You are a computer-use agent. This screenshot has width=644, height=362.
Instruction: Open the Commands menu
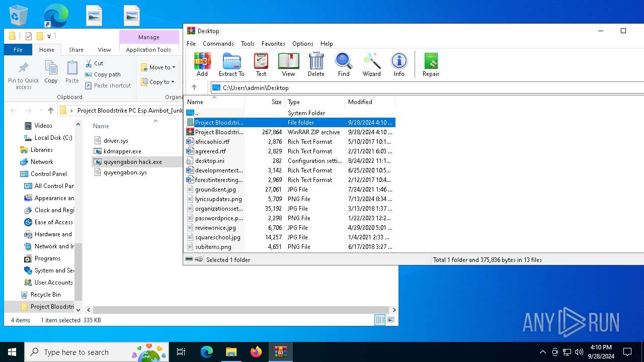point(218,44)
